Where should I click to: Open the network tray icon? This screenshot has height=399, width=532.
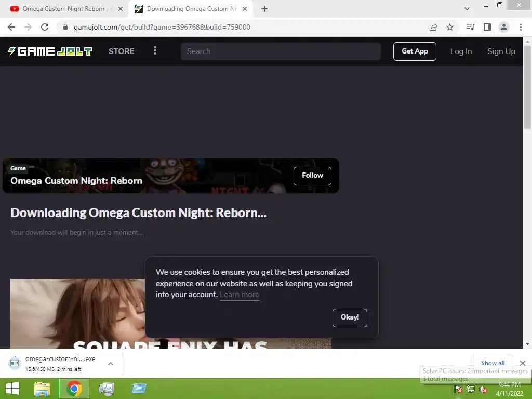click(471, 389)
